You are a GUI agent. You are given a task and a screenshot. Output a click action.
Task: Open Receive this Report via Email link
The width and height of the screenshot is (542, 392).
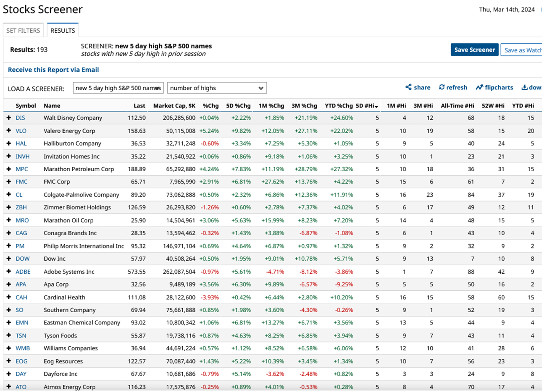pyautogui.click(x=53, y=70)
